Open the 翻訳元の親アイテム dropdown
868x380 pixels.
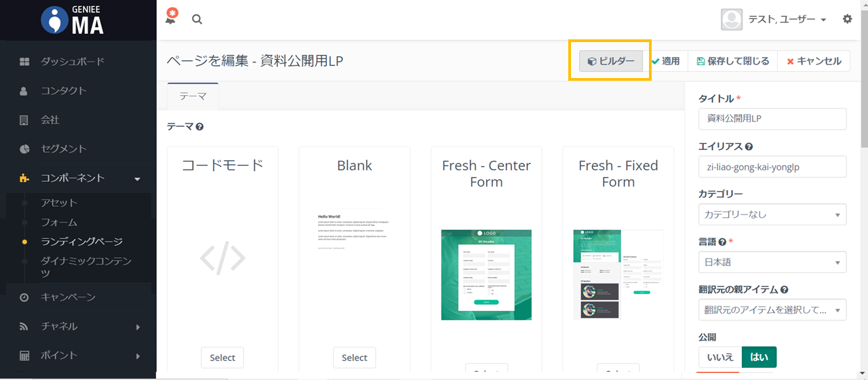772,309
